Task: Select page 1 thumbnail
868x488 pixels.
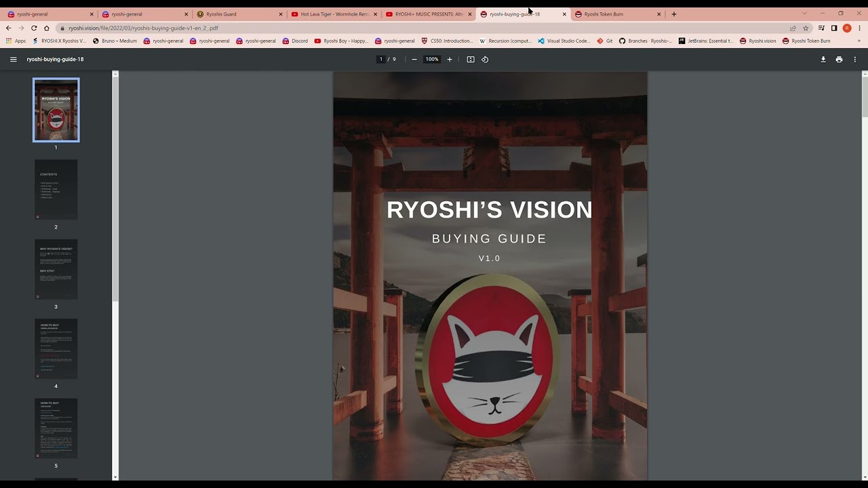Action: [56, 110]
